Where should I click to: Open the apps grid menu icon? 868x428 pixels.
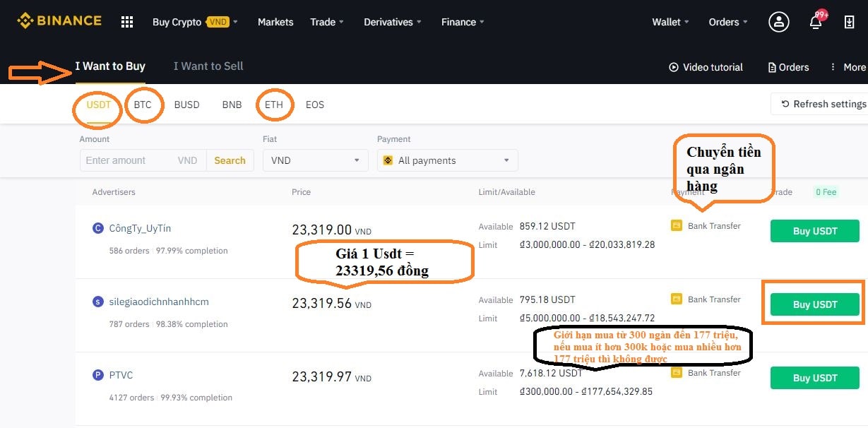click(127, 22)
